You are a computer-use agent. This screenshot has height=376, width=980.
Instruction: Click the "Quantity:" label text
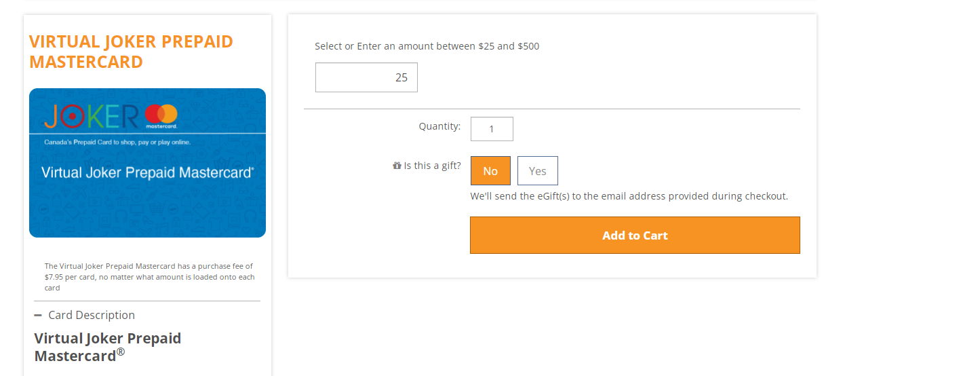439,126
